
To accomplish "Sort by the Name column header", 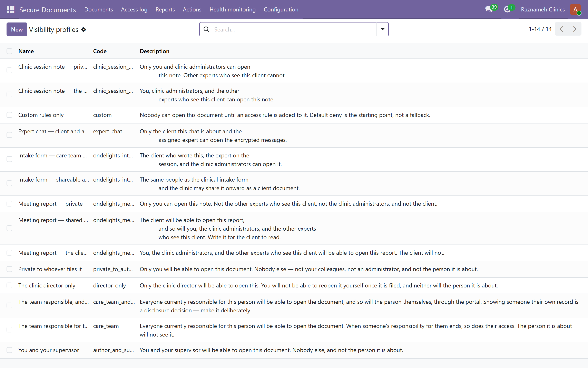I will coord(26,51).
